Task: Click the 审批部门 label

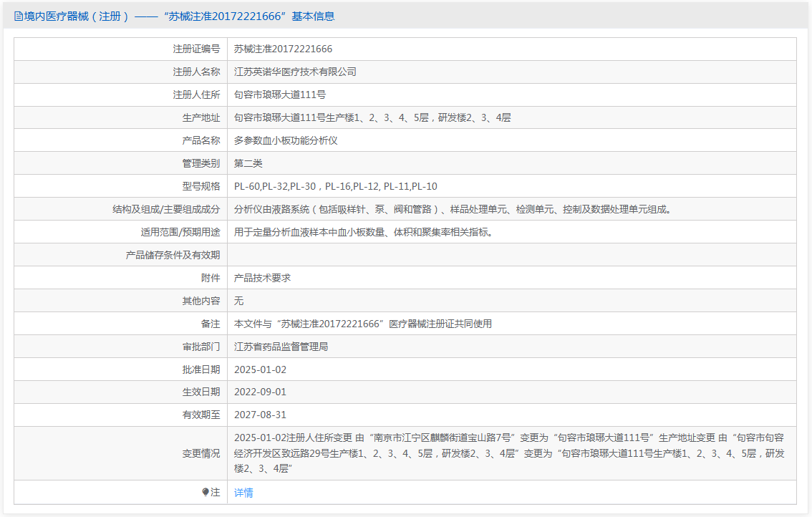Action: 201,347
